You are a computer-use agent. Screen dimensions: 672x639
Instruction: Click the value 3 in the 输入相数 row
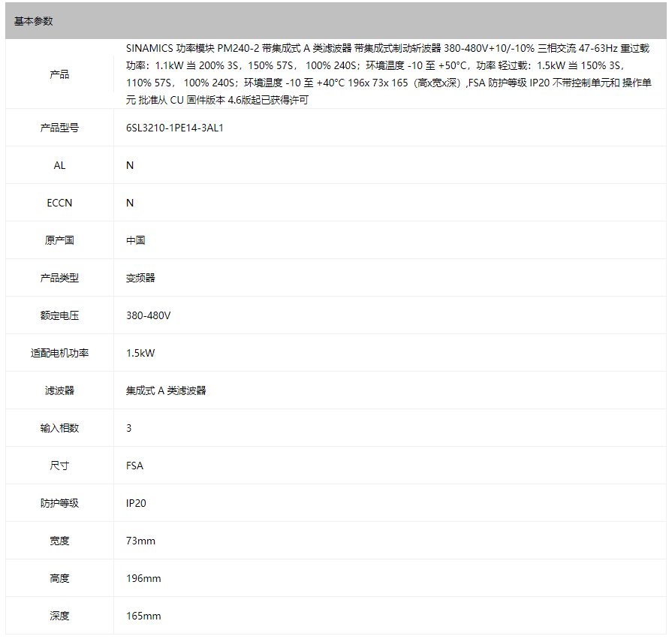129,428
